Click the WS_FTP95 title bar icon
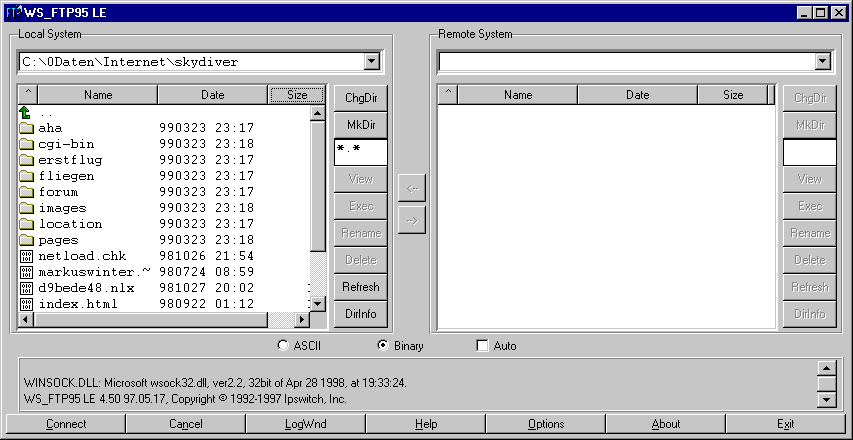The image size is (853, 440). click(x=13, y=12)
